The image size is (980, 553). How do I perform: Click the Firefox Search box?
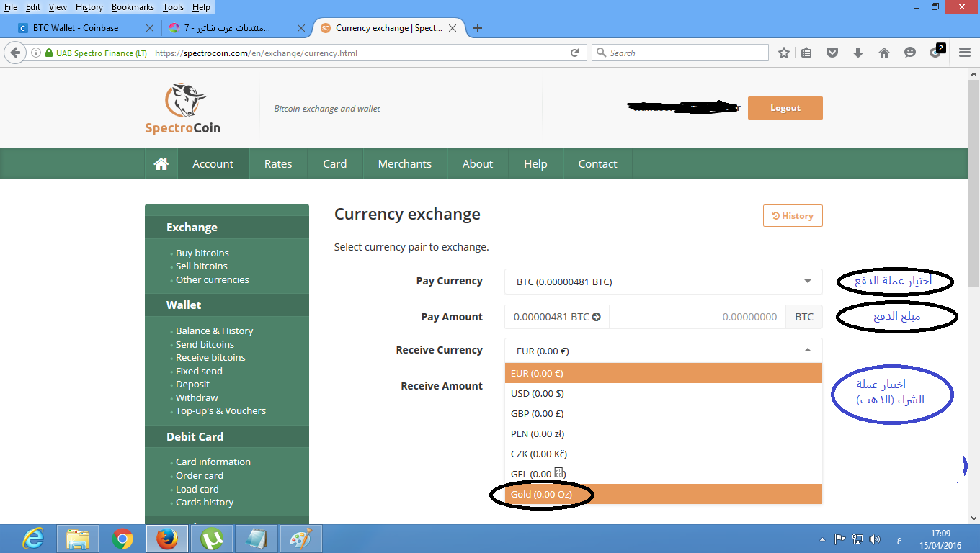point(680,53)
